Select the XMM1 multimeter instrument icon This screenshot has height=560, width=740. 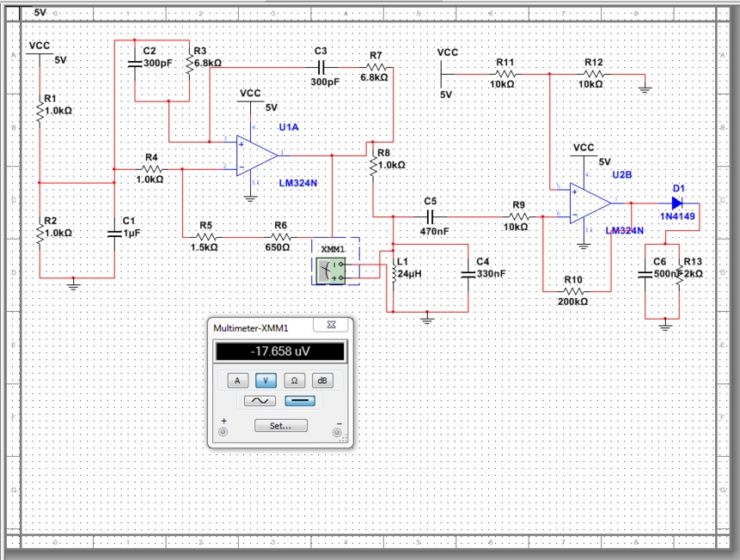point(331,269)
